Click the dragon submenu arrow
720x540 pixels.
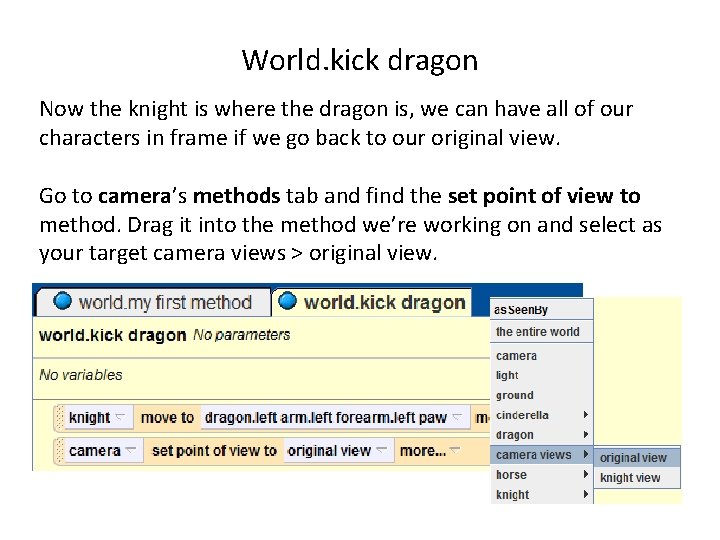point(585,434)
